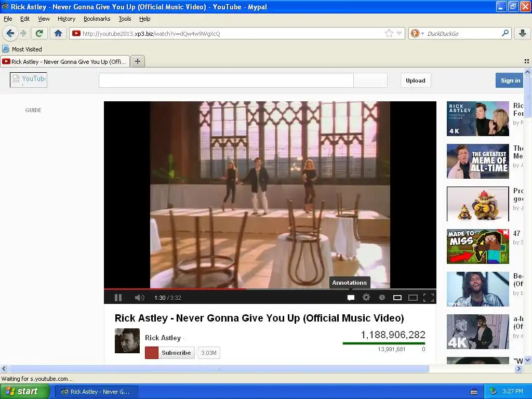Open the Downloads arrow button

(x=523, y=33)
